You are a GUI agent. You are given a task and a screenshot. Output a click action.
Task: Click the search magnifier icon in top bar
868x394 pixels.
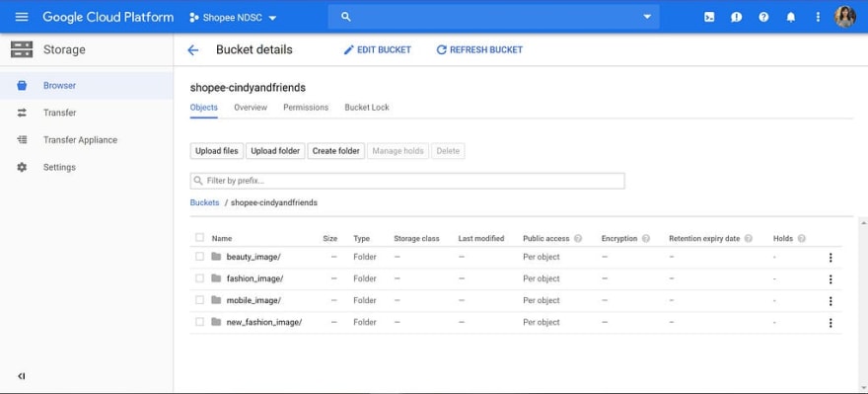(x=346, y=17)
